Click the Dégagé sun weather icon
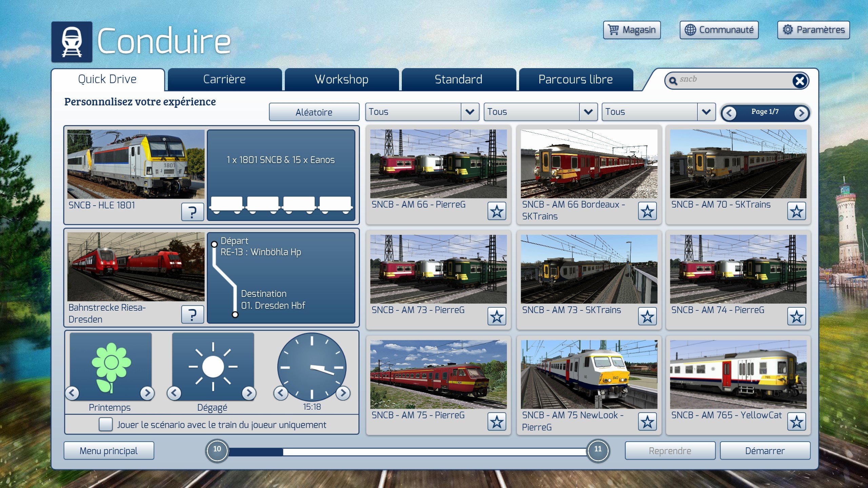868x488 pixels. [x=213, y=367]
